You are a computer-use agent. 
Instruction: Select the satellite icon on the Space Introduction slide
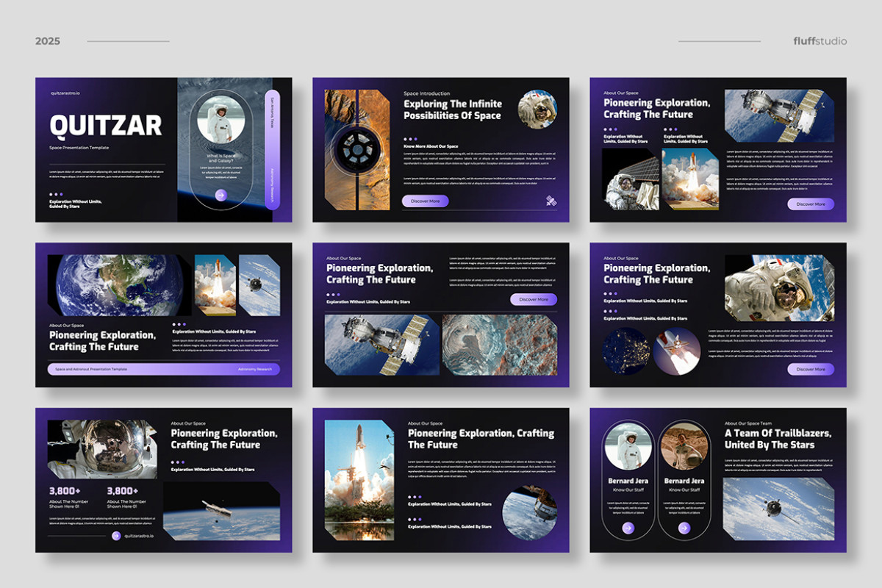coord(551,201)
